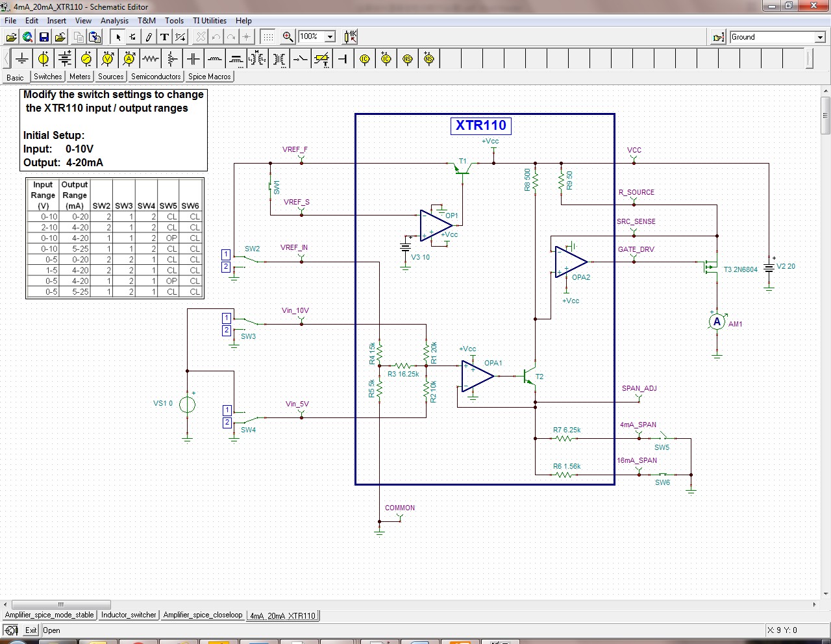The width and height of the screenshot is (831, 644).
Task: Open the Amplifier_spice_closeloop schematic tab
Action: point(203,615)
